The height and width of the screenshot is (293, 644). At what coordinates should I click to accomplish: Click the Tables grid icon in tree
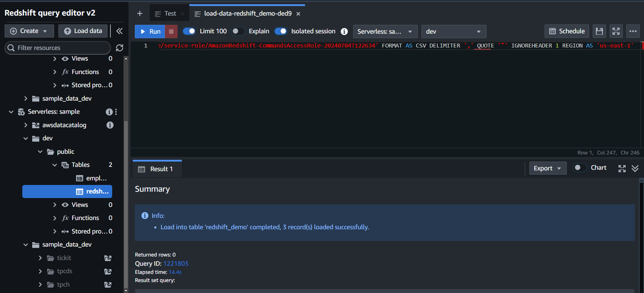point(65,165)
